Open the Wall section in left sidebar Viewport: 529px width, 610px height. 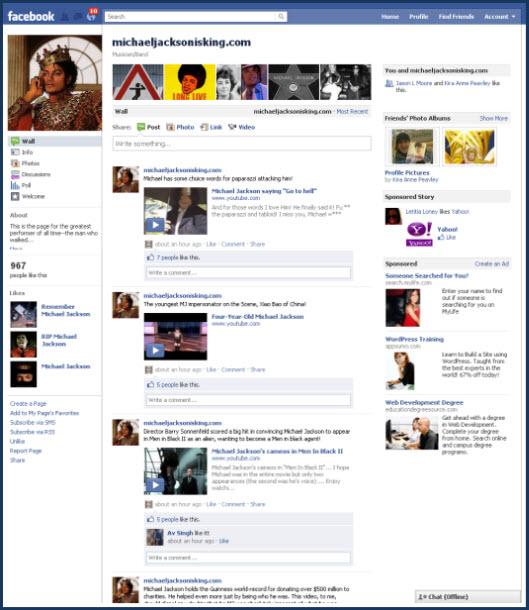(54, 141)
